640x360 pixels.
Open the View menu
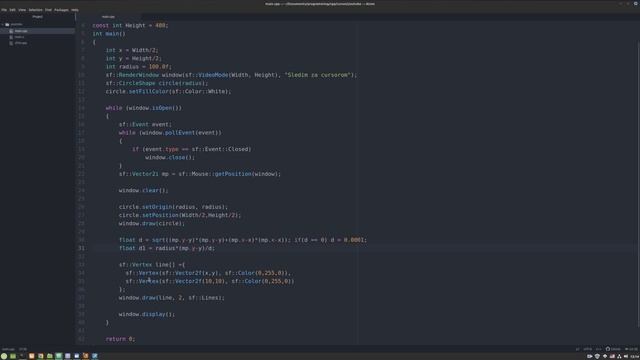coord(22,10)
